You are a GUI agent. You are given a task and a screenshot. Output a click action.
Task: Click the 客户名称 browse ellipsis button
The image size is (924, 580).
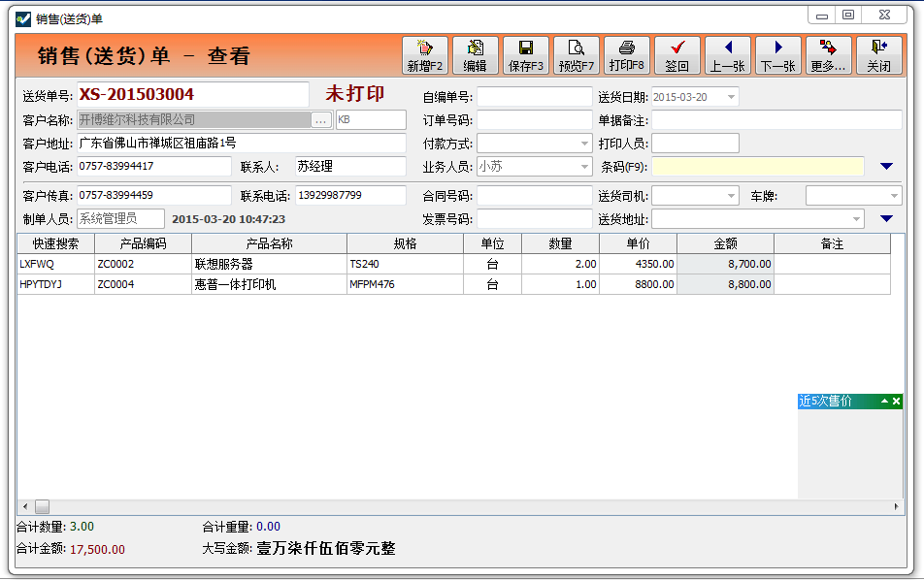coord(321,120)
